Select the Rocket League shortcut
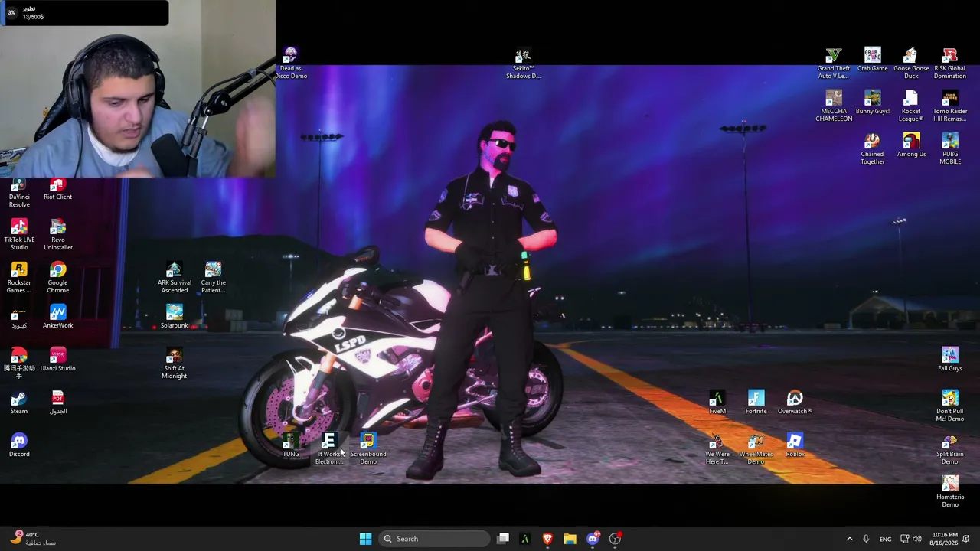980x551 pixels. tap(911, 106)
